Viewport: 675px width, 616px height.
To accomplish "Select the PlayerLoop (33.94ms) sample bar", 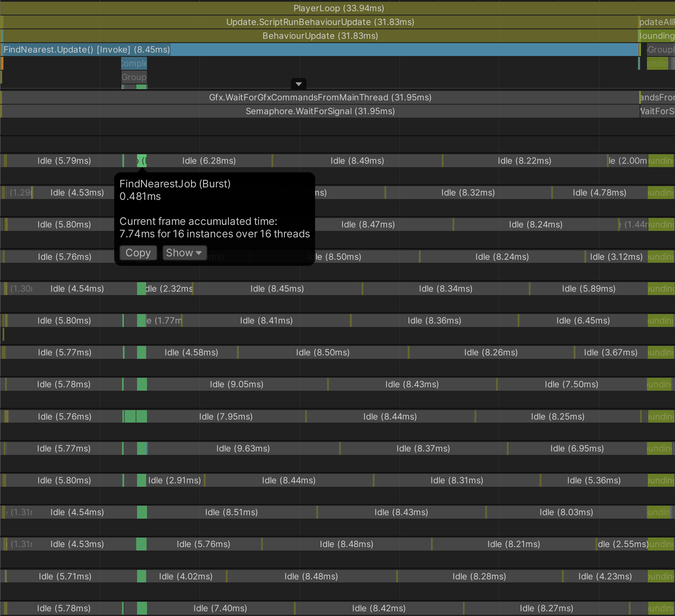I will (x=338, y=8).
